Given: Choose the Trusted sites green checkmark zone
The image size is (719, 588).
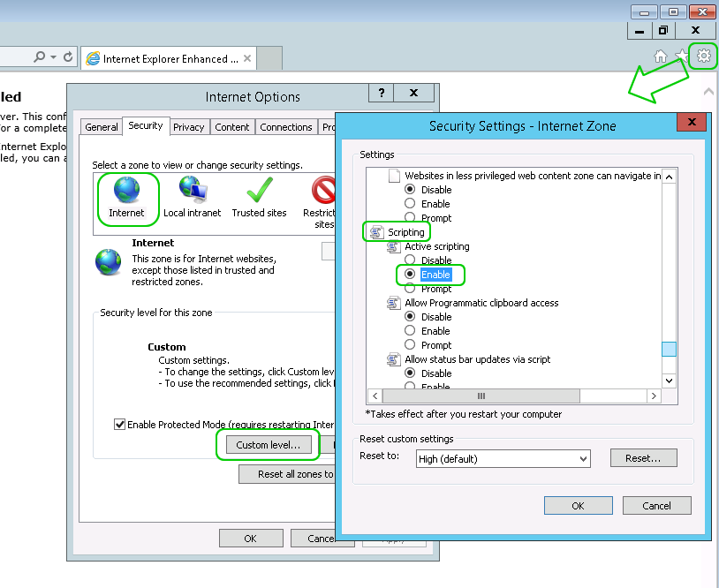Looking at the screenshot, I should [260, 190].
